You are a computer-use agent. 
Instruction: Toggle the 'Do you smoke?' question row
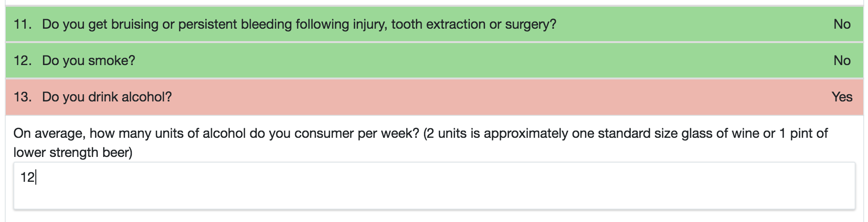point(434,60)
